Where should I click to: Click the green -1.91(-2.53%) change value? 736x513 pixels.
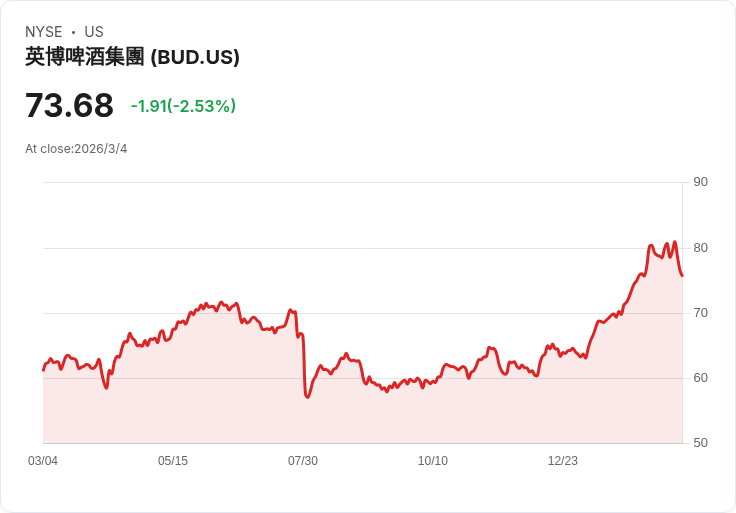(183, 106)
